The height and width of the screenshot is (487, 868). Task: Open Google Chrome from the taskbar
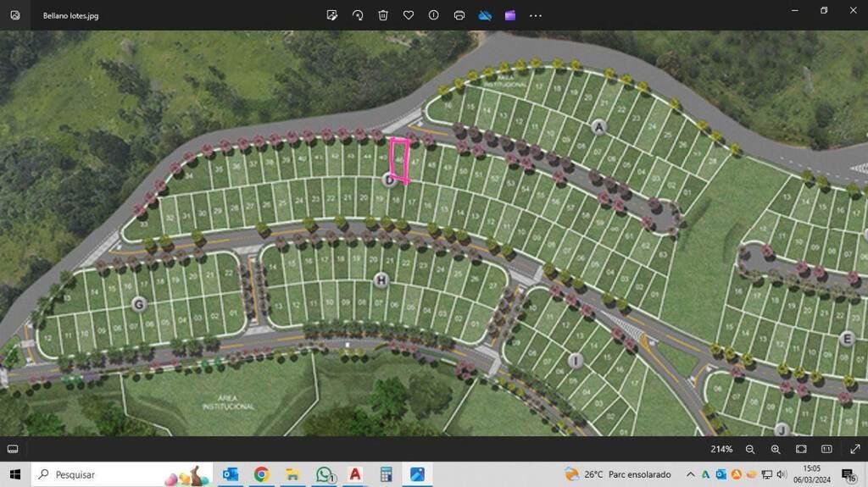coord(261,474)
